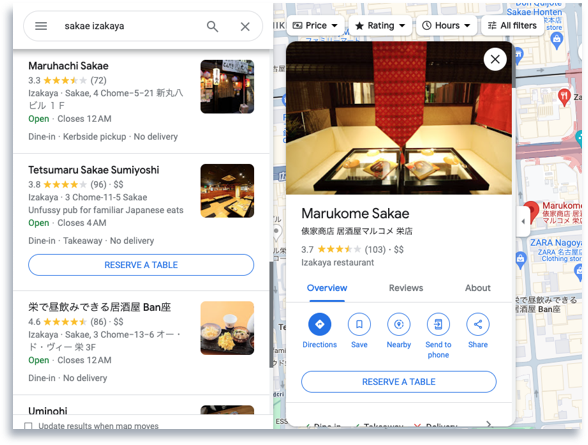Click the Nearby icon
588x445 pixels.
(x=399, y=324)
